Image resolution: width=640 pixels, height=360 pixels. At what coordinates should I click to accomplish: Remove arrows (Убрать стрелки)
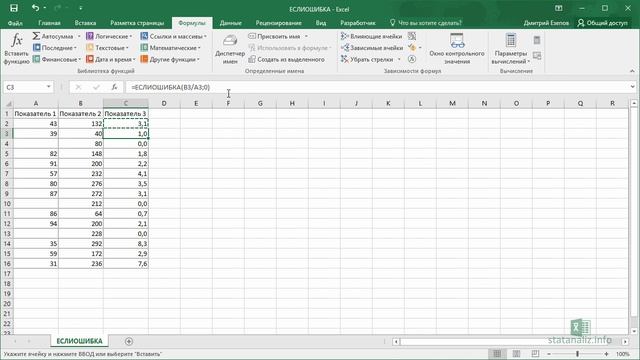pos(367,59)
